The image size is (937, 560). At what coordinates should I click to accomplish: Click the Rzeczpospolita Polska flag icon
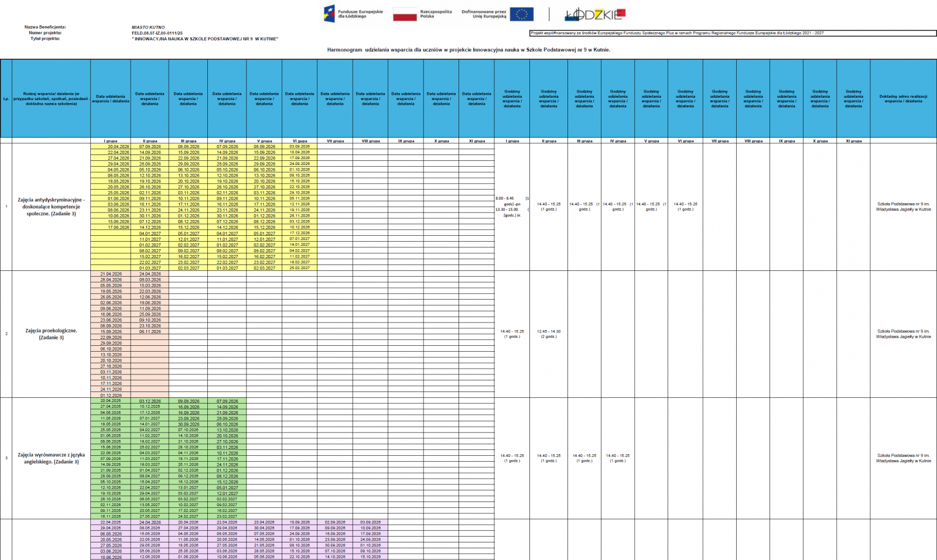tap(405, 15)
